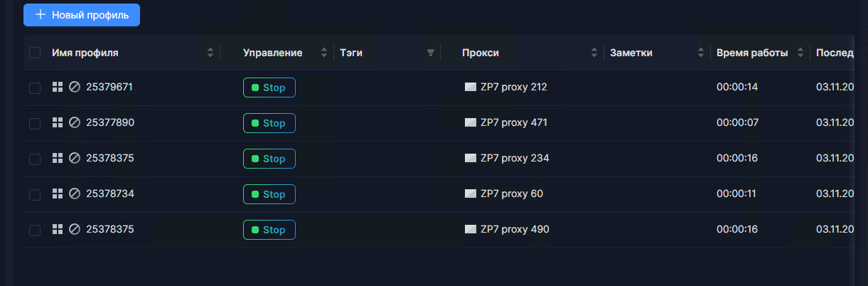Click the Windows icon beside profile 25379671
The width and height of the screenshot is (868, 286).
pos(58,88)
